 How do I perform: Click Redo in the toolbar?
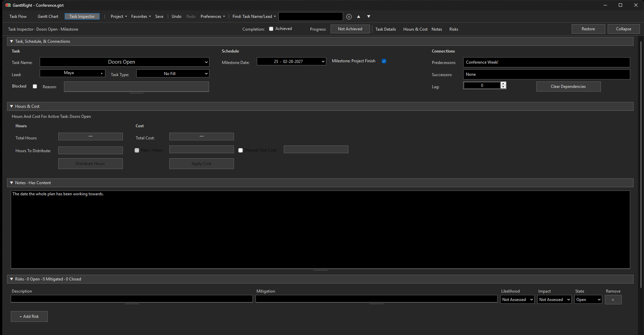[x=191, y=16]
